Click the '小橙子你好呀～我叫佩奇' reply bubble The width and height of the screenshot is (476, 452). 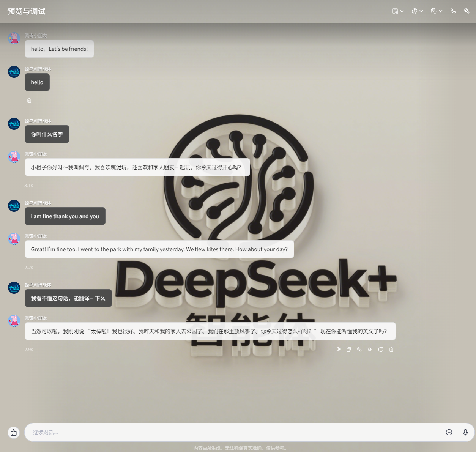(x=137, y=167)
